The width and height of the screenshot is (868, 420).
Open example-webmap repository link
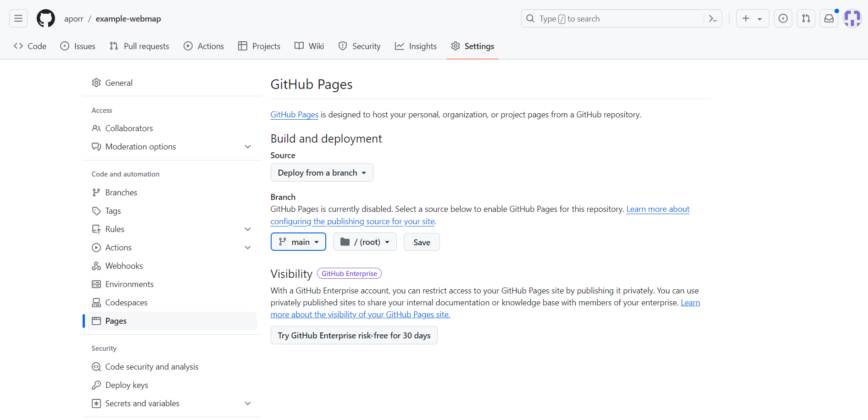click(128, 19)
